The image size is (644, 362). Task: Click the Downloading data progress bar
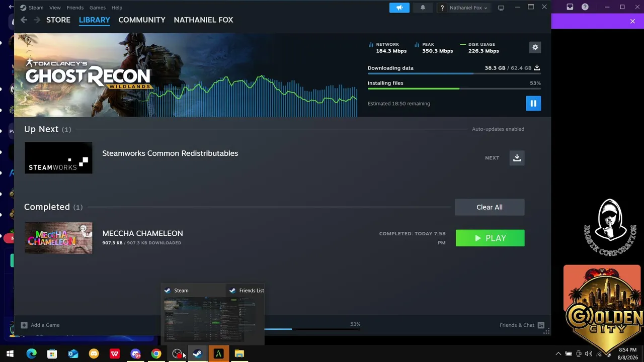[x=454, y=73]
